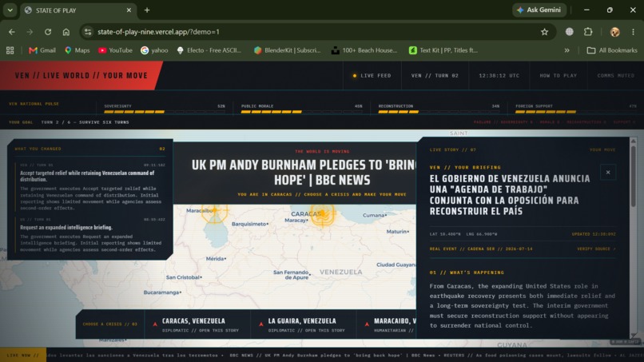
Task: Click the '01 // WHAT'S HAPPENING' heading
Action: 467,272
